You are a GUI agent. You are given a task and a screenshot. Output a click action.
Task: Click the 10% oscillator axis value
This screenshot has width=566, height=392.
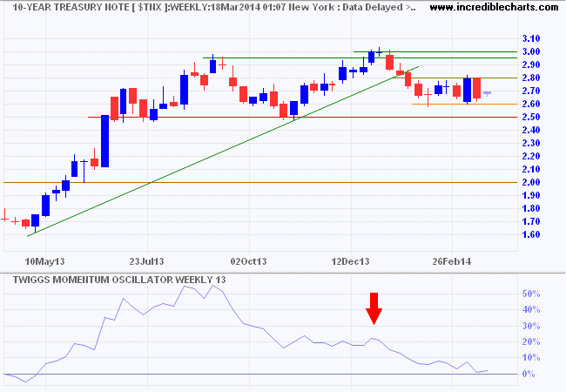click(531, 358)
